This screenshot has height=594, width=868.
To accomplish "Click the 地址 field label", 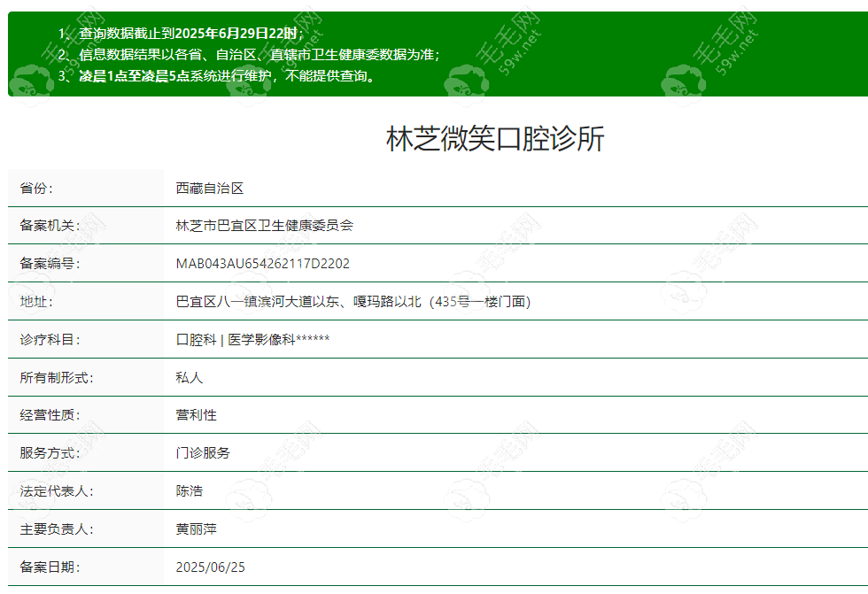I will (36, 301).
